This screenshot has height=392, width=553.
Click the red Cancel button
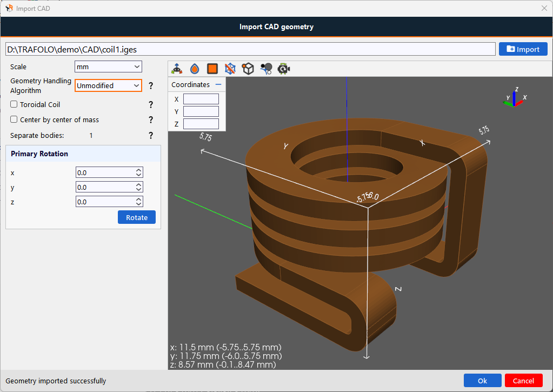click(x=523, y=381)
